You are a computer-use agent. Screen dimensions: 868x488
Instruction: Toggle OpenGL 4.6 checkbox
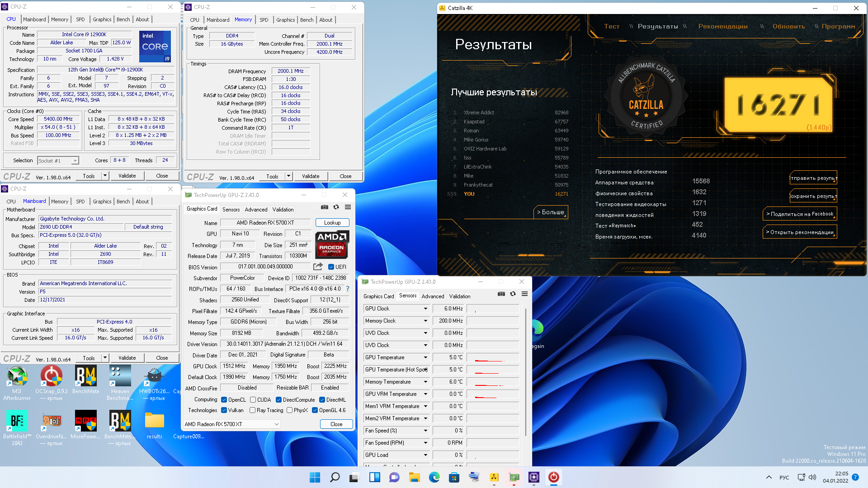pos(315,410)
